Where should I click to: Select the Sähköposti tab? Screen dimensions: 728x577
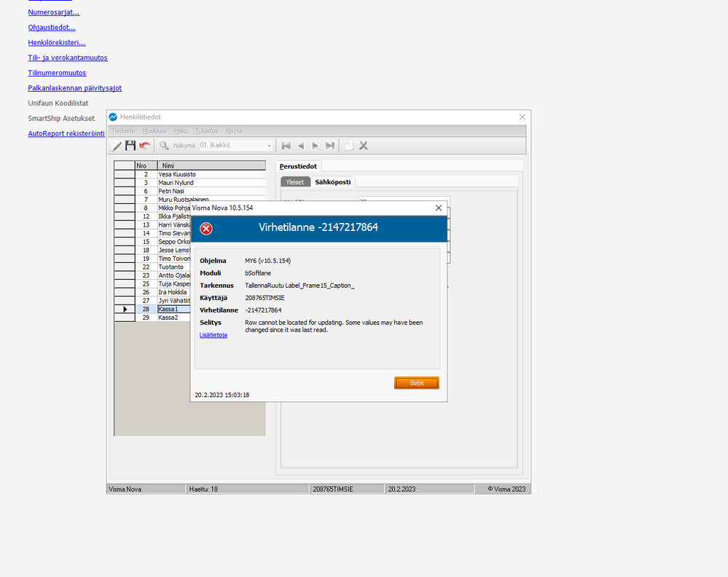click(333, 182)
